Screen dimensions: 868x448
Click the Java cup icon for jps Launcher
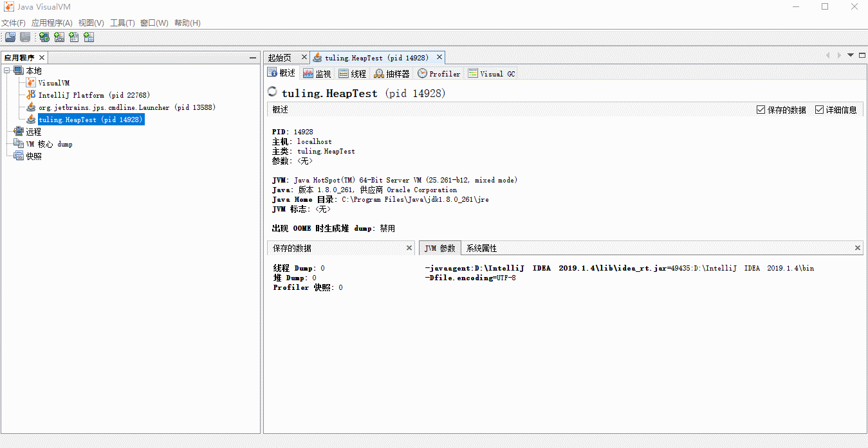tap(31, 107)
